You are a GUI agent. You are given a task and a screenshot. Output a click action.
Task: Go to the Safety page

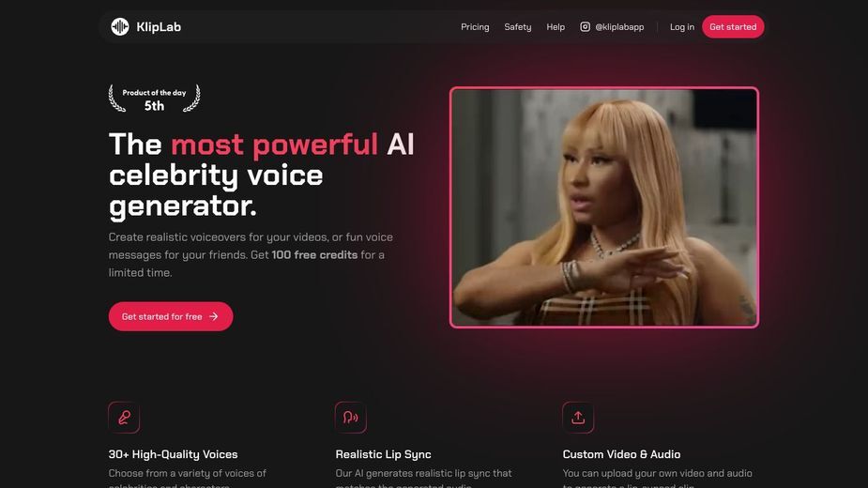(518, 26)
